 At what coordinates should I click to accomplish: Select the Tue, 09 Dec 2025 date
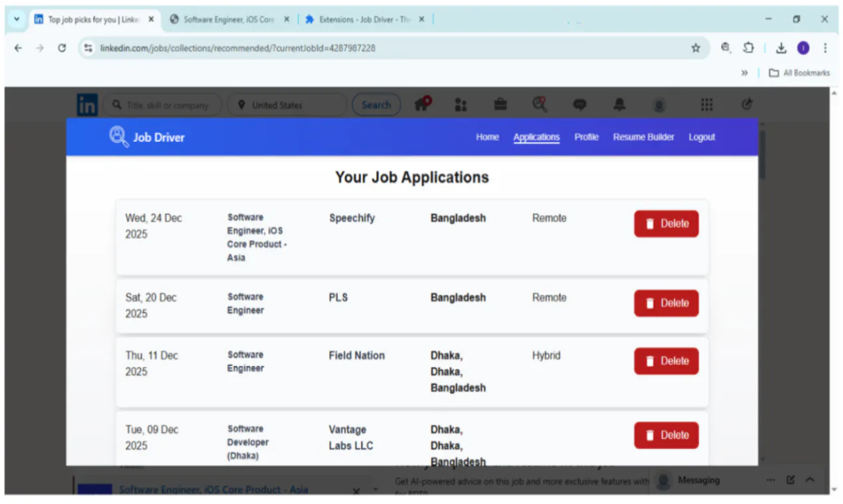click(152, 438)
